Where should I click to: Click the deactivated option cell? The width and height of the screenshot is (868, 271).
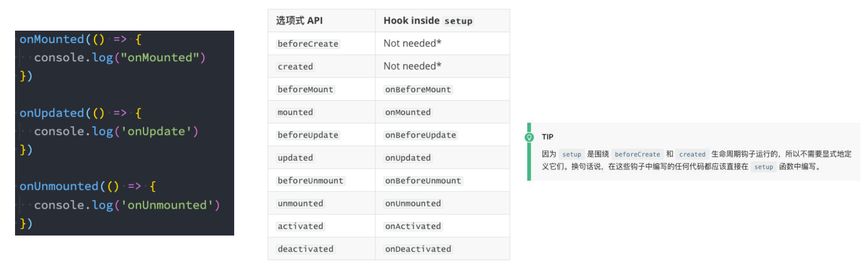[306, 249]
